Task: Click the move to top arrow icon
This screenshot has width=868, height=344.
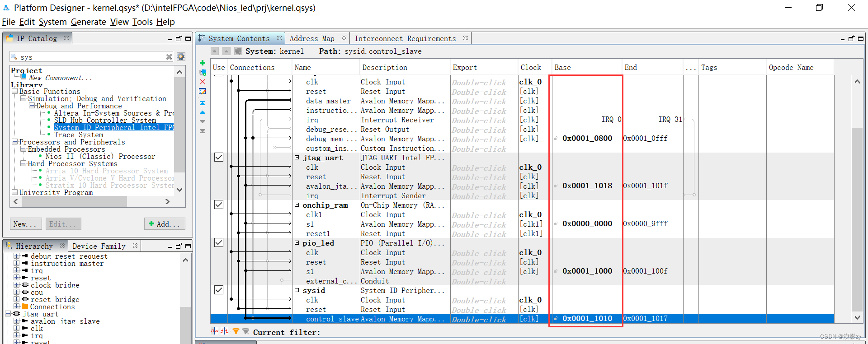Action: pos(203,103)
